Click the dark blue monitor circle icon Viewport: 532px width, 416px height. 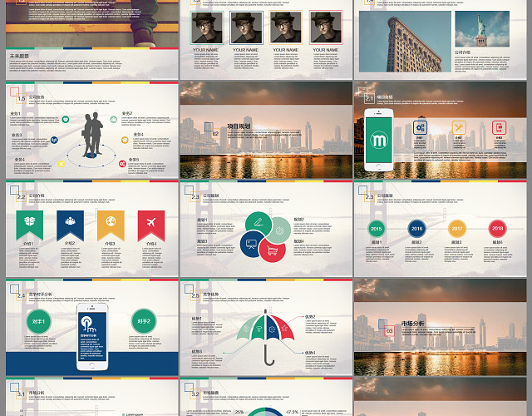[x=252, y=244]
